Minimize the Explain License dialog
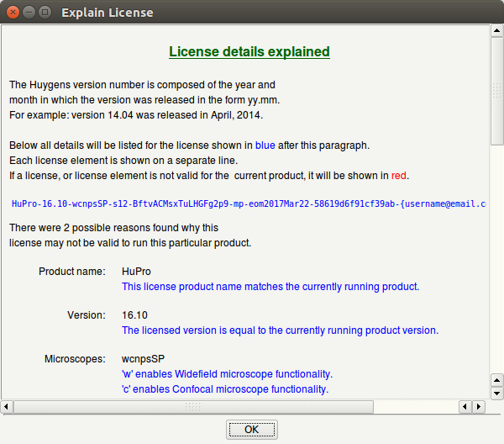 (x=29, y=13)
